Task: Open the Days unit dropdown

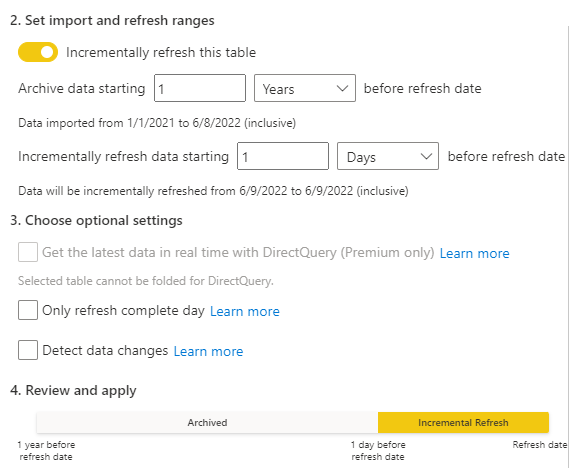Action: coord(388,156)
